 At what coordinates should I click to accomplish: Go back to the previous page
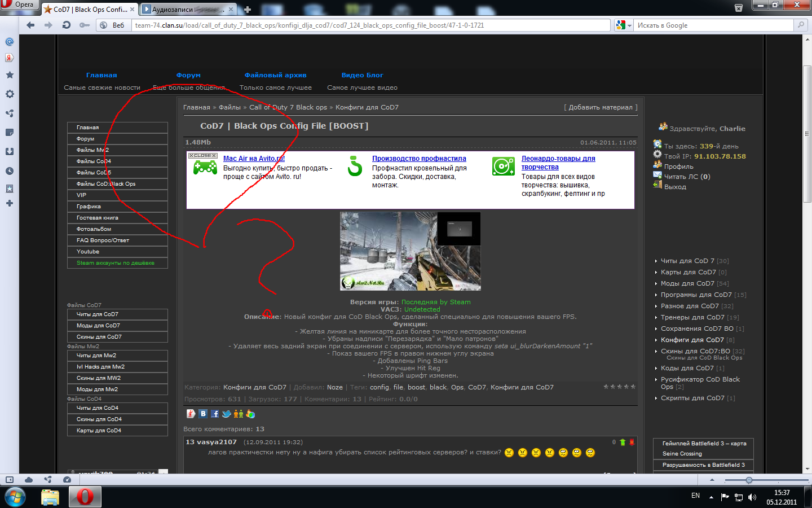30,25
